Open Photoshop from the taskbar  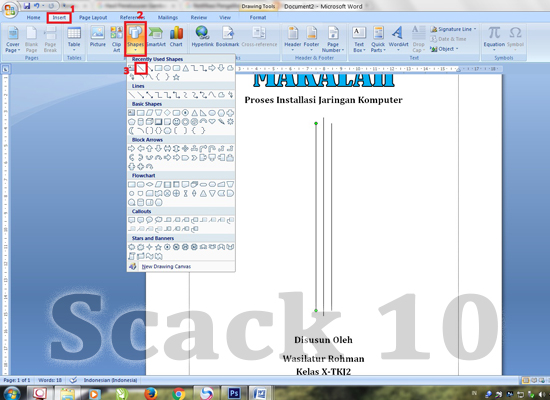[x=234, y=393]
